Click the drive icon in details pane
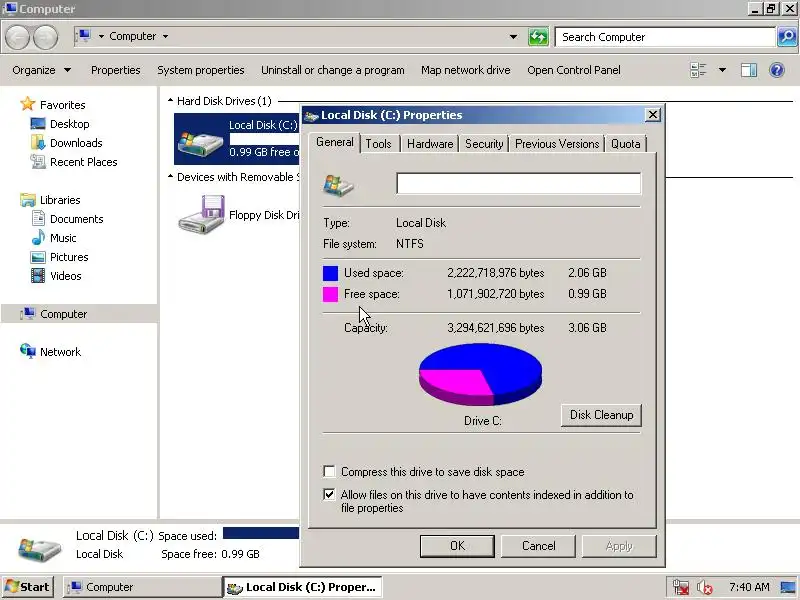The image size is (800, 600). pyautogui.click(x=40, y=548)
